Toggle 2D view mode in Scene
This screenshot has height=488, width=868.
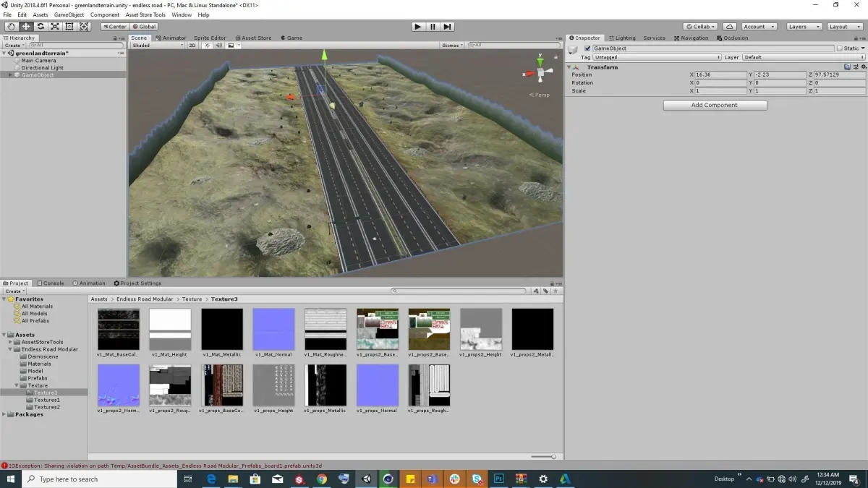pyautogui.click(x=192, y=45)
